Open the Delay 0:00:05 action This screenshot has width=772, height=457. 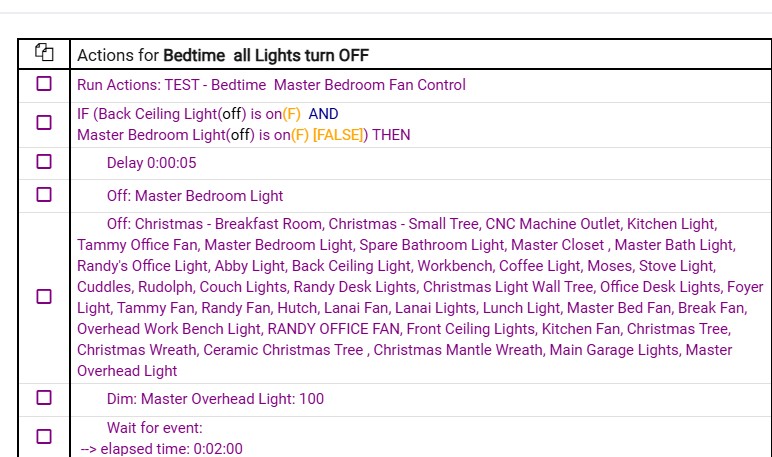tap(152, 163)
